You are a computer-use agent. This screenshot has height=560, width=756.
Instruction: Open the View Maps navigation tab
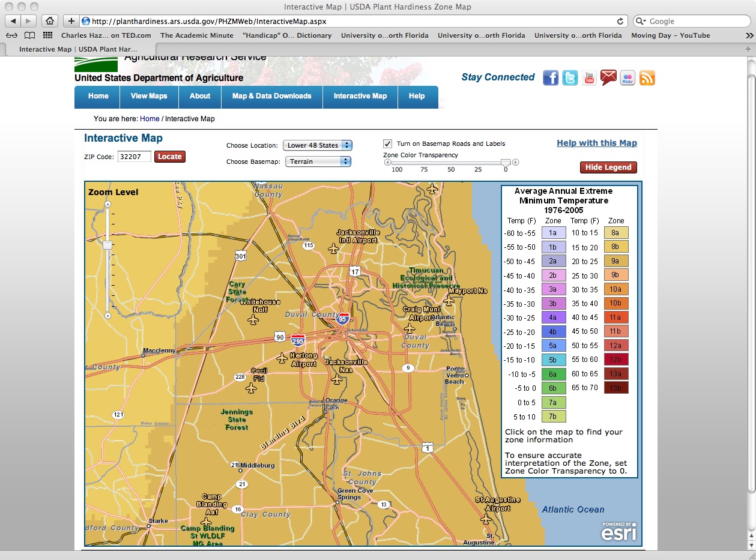tap(149, 96)
